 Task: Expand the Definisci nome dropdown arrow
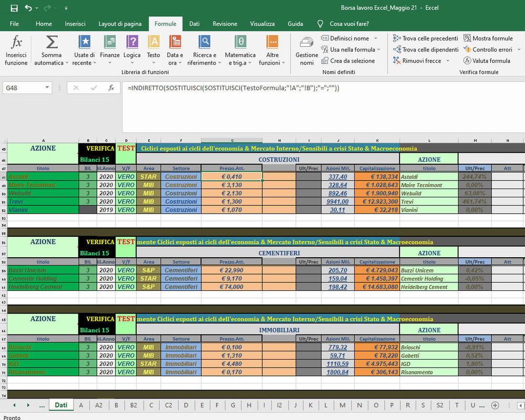pyautogui.click(x=376, y=38)
